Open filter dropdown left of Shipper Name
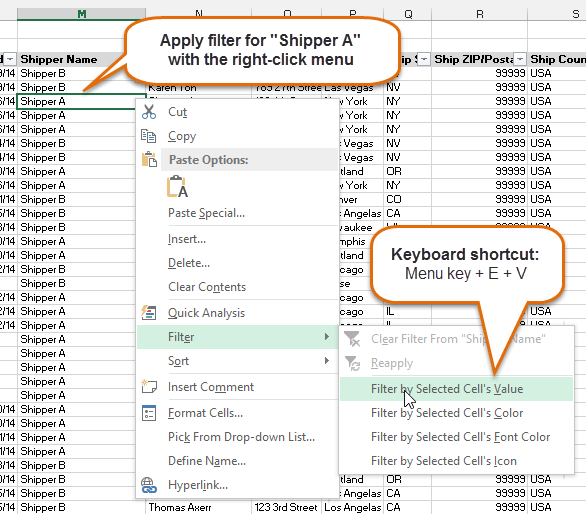Viewport: 586px width, 514px height. [10, 59]
